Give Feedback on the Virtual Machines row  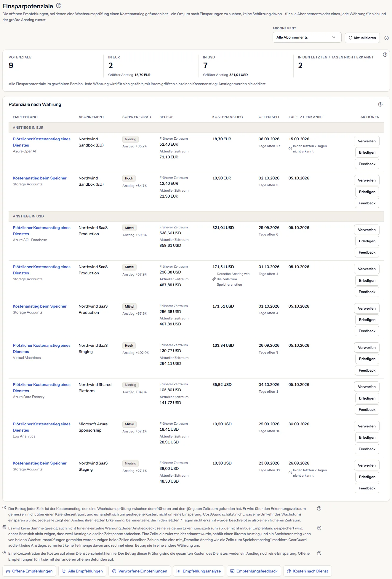point(367,370)
